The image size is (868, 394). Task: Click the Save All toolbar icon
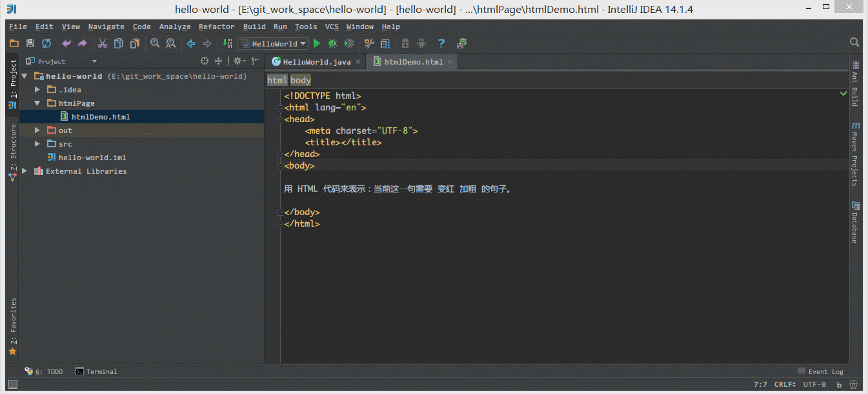coord(30,44)
